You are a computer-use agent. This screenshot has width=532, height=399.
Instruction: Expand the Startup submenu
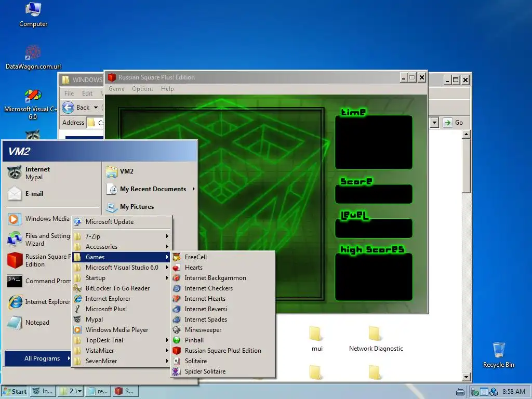pyautogui.click(x=122, y=278)
